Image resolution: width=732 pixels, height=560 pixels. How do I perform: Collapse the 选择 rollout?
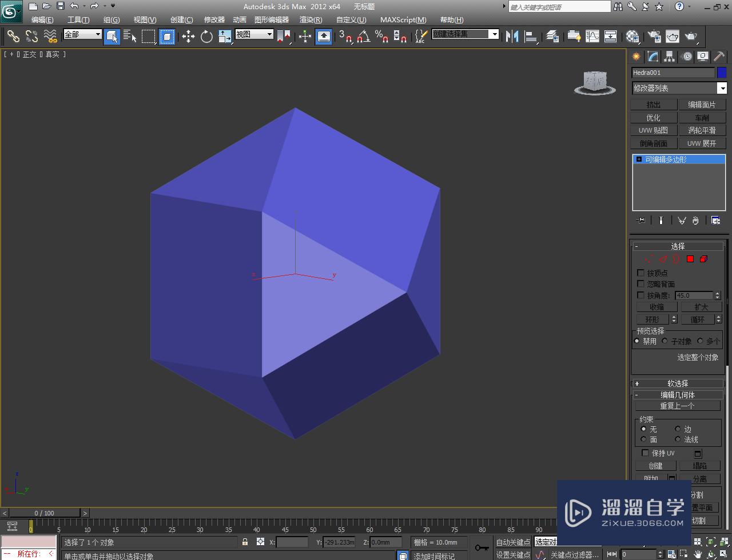[x=678, y=246]
